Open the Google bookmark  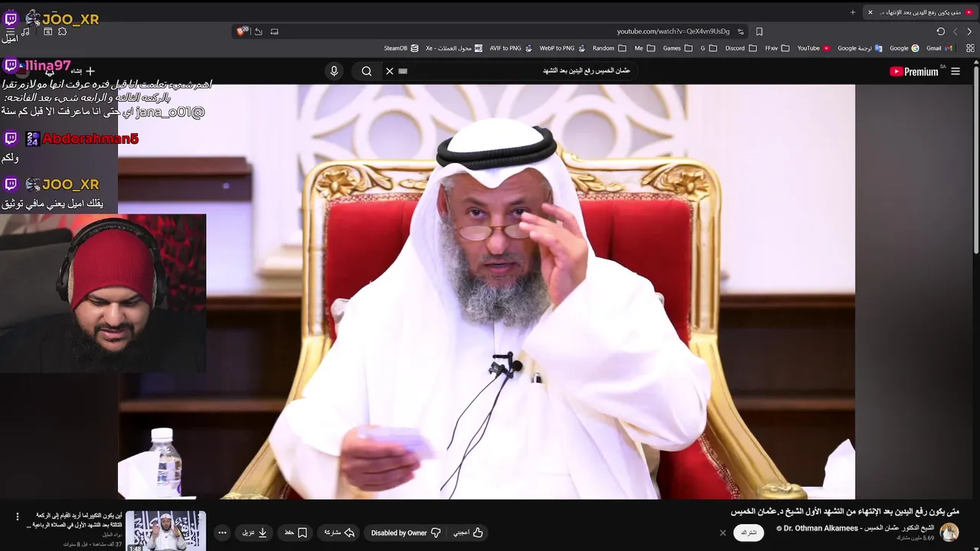click(x=905, y=48)
